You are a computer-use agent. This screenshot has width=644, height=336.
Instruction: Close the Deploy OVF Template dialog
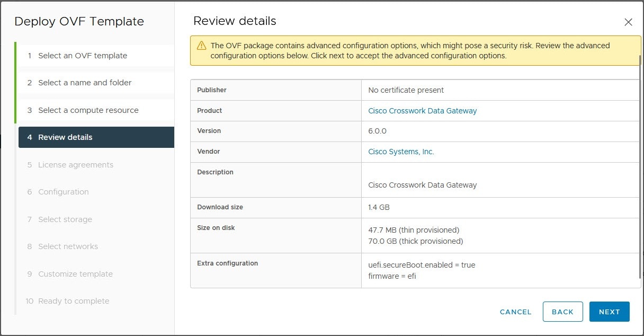(628, 22)
